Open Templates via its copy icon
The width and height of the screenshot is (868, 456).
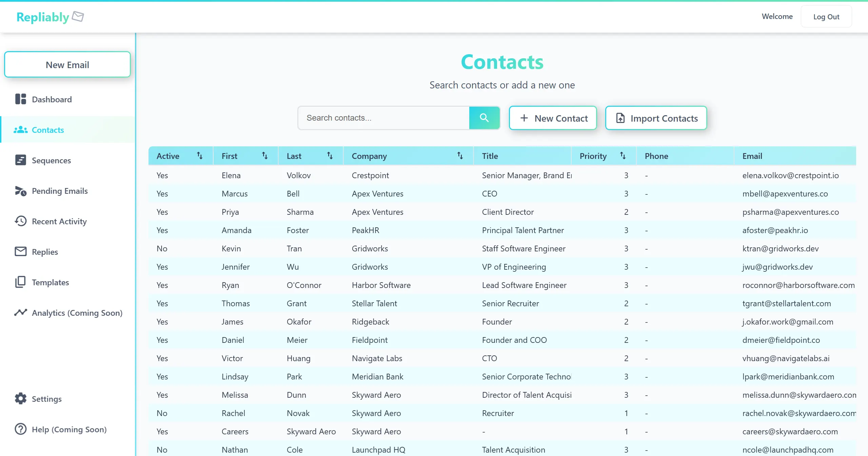tap(20, 282)
